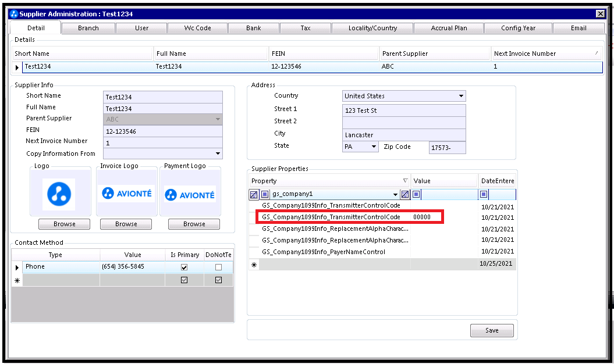The height and width of the screenshot is (364, 614).
Task: Click the Save button
Action: click(x=492, y=330)
